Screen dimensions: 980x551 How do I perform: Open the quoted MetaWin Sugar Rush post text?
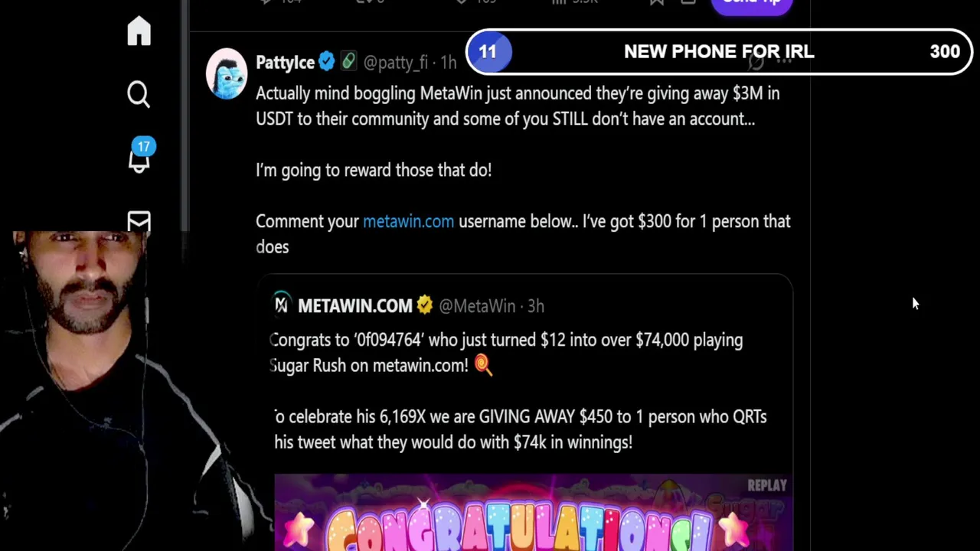[x=521, y=390]
